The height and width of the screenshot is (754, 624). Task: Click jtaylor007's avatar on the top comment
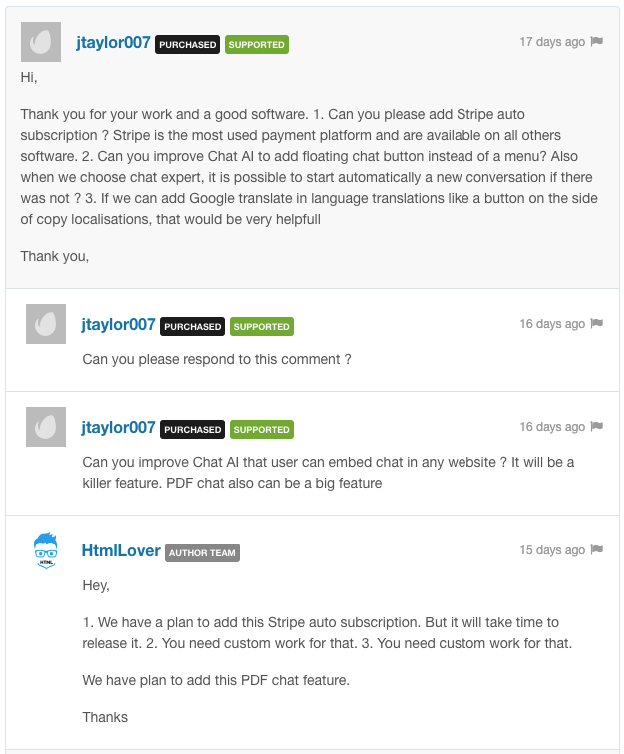[x=41, y=43]
